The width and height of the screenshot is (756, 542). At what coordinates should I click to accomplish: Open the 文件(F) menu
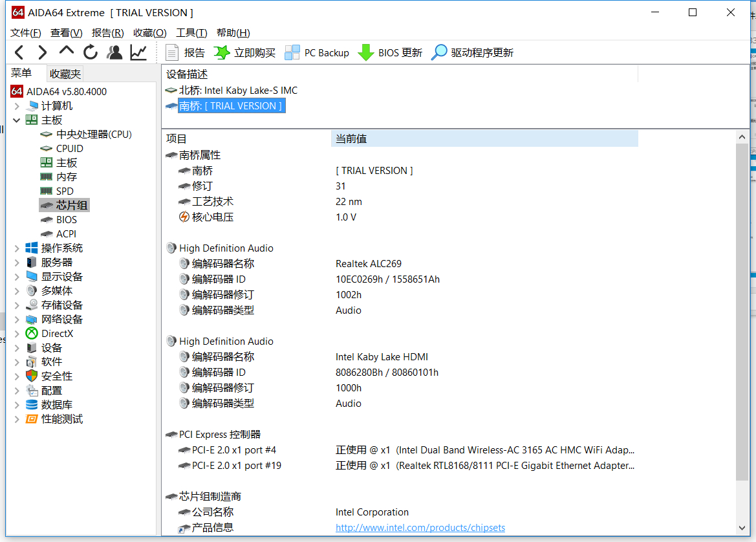click(x=26, y=33)
